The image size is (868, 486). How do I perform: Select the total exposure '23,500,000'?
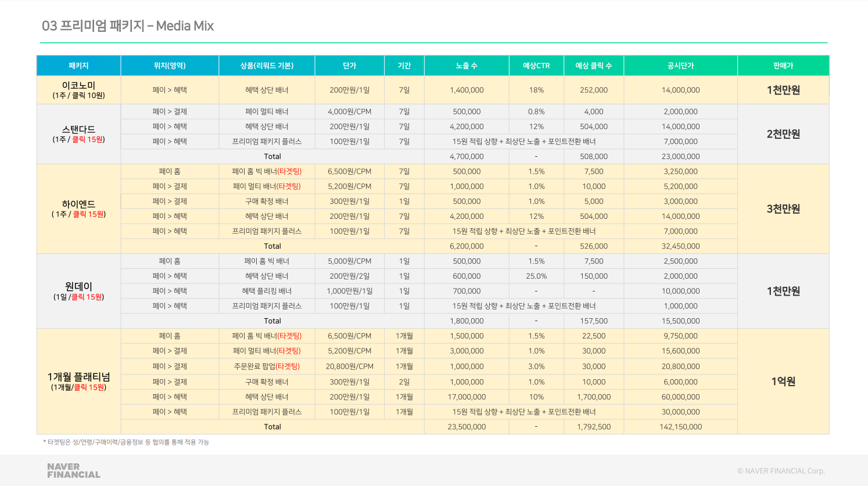(x=467, y=427)
